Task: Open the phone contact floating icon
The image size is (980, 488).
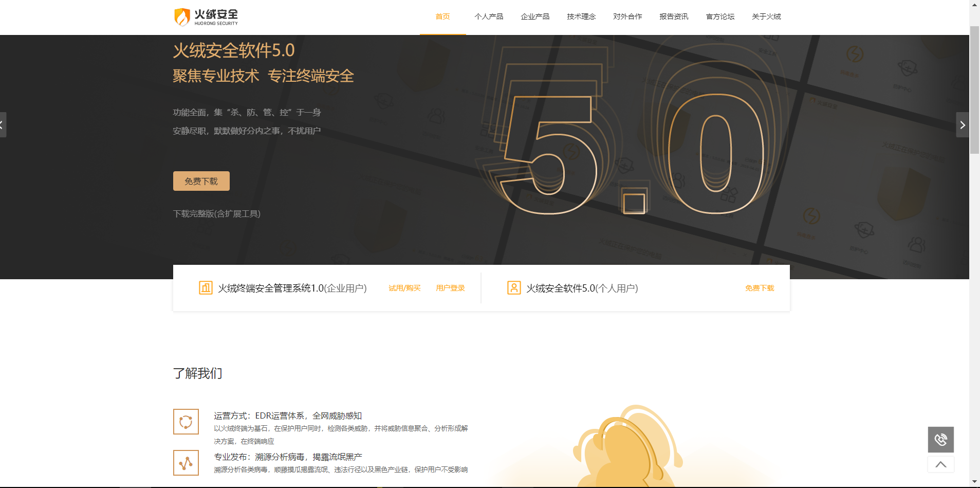Action: (941, 440)
